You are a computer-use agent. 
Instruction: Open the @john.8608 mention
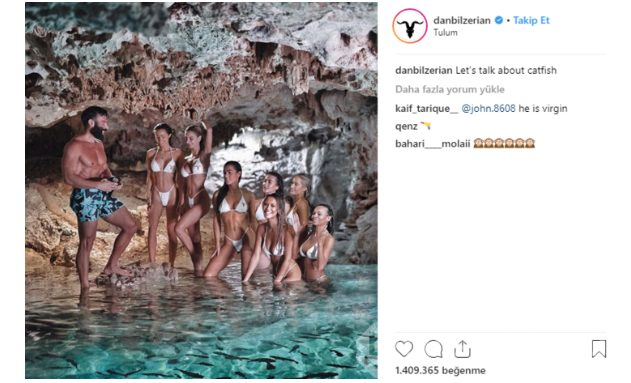488,109
